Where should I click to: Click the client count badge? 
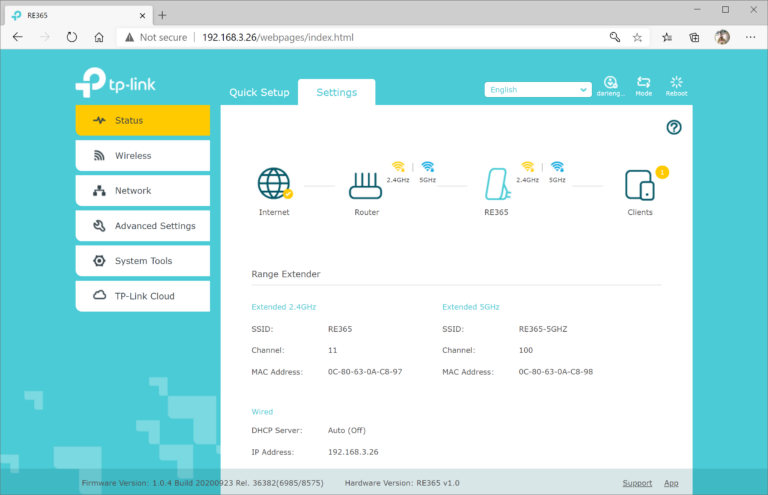tap(662, 172)
